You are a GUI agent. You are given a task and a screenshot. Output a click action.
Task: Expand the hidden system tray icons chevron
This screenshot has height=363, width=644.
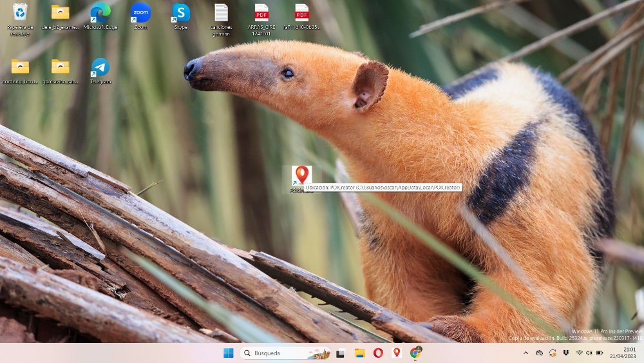[x=526, y=353]
